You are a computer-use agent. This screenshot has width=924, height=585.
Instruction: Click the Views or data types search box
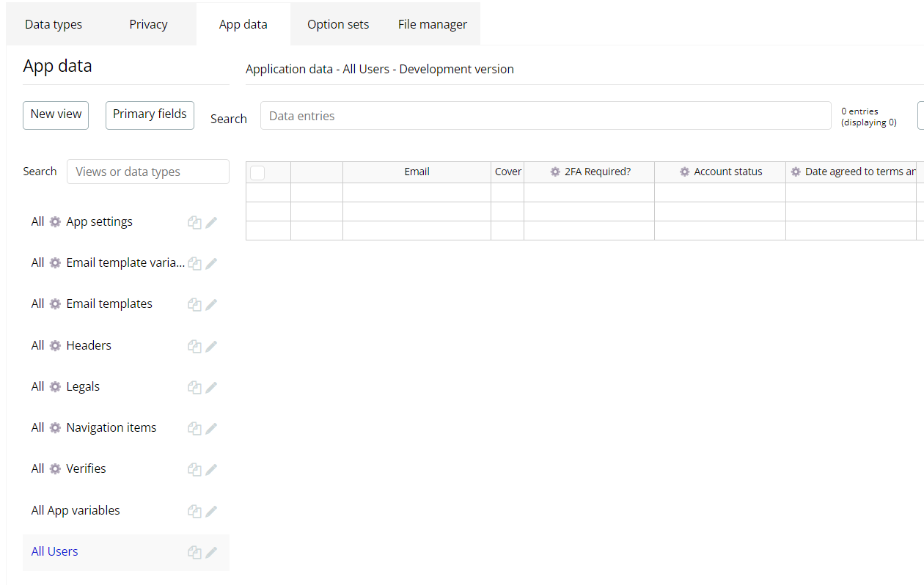(x=147, y=172)
